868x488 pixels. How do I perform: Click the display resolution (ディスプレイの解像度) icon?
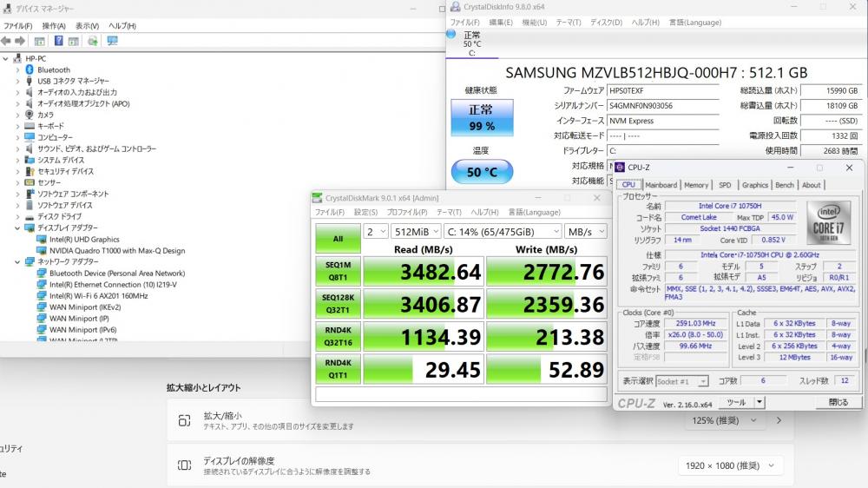pyautogui.click(x=184, y=465)
